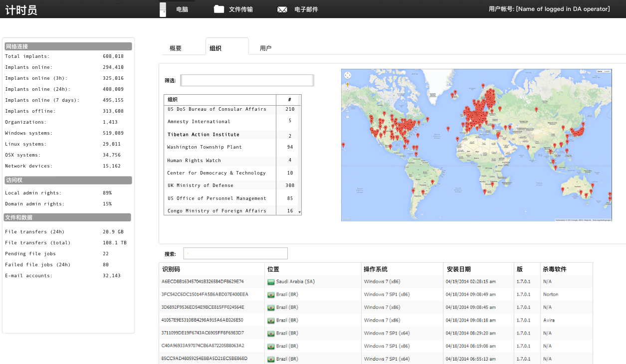Viewport: 626px width, 364px height.
Task: Zoom in with the map plus button
Action: [348, 90]
